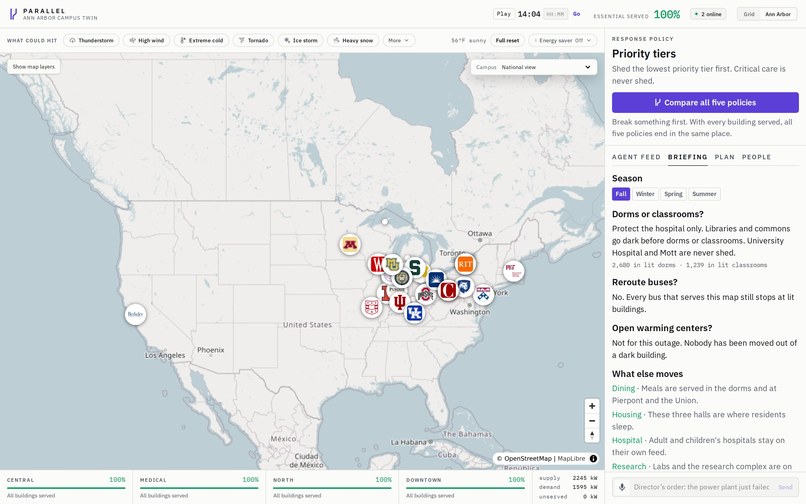This screenshot has width=806, height=504.
Task: Select the Michigan State S marker
Action: pos(415,268)
